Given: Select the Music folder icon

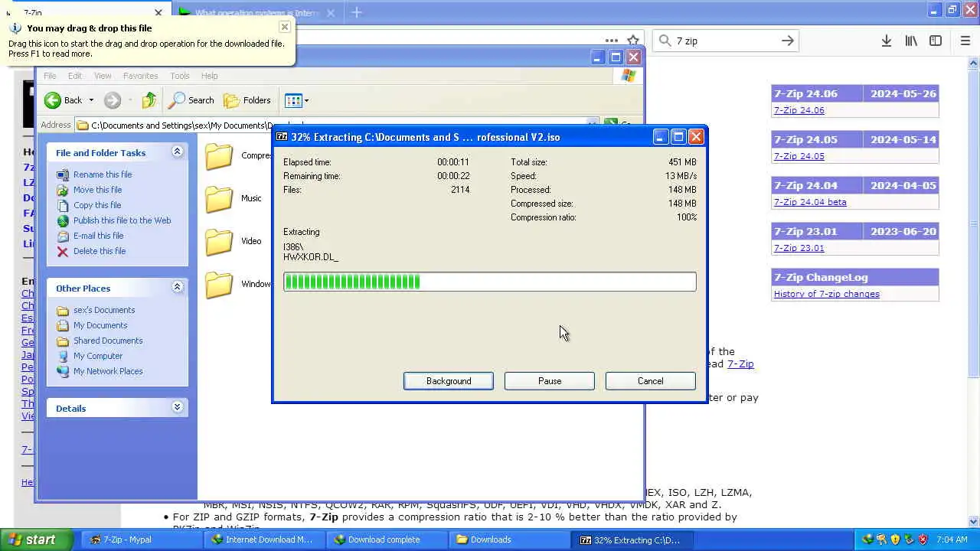Looking at the screenshot, I should coord(219,199).
